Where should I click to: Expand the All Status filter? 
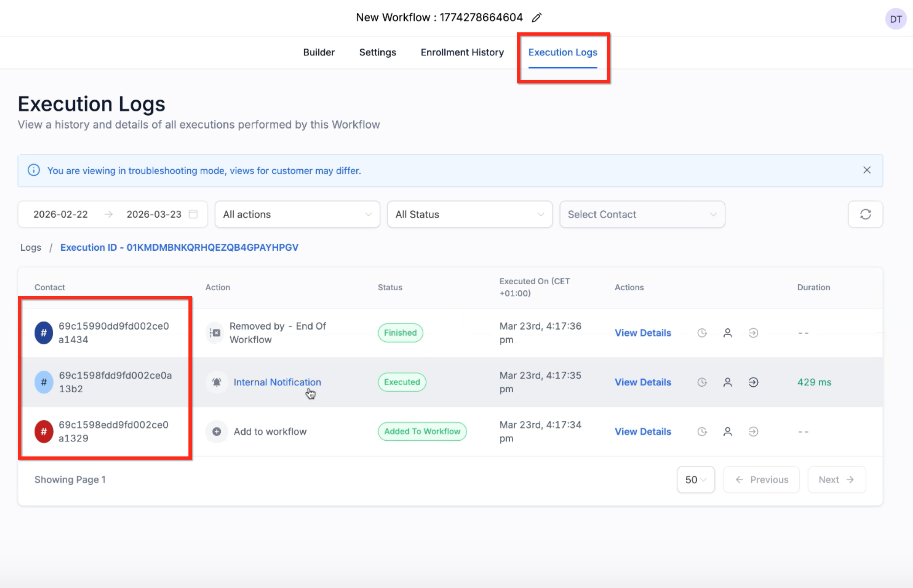pyautogui.click(x=469, y=214)
